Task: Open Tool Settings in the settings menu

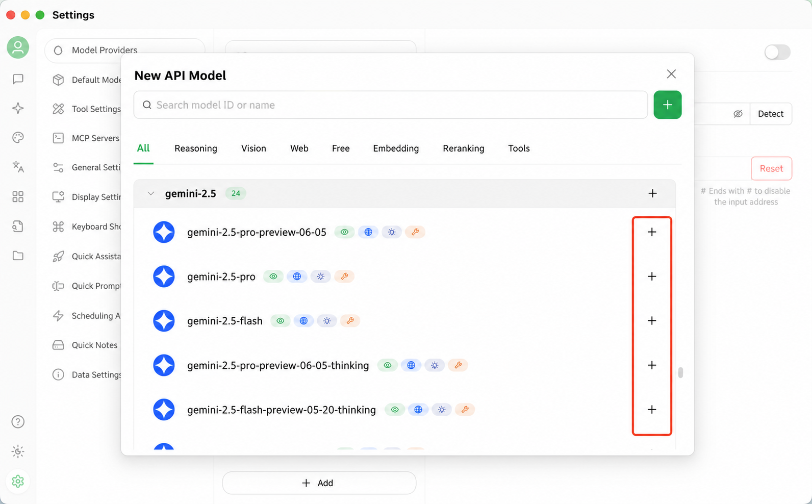Action: click(x=87, y=109)
